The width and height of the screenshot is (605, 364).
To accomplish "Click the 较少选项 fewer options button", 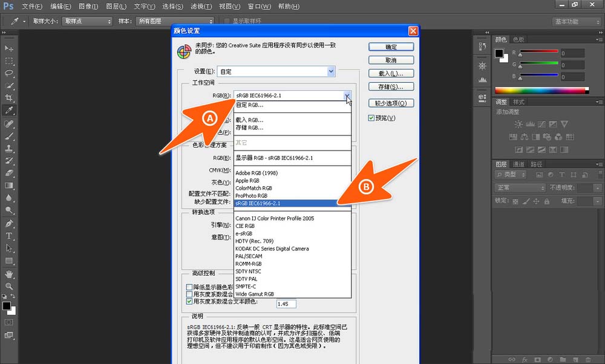I will click(390, 103).
